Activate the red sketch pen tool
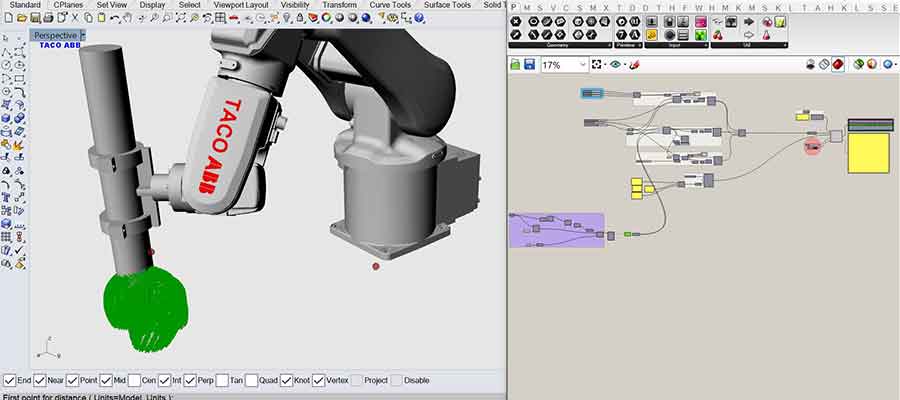Viewport: 900px width, 400px height. pos(635,64)
